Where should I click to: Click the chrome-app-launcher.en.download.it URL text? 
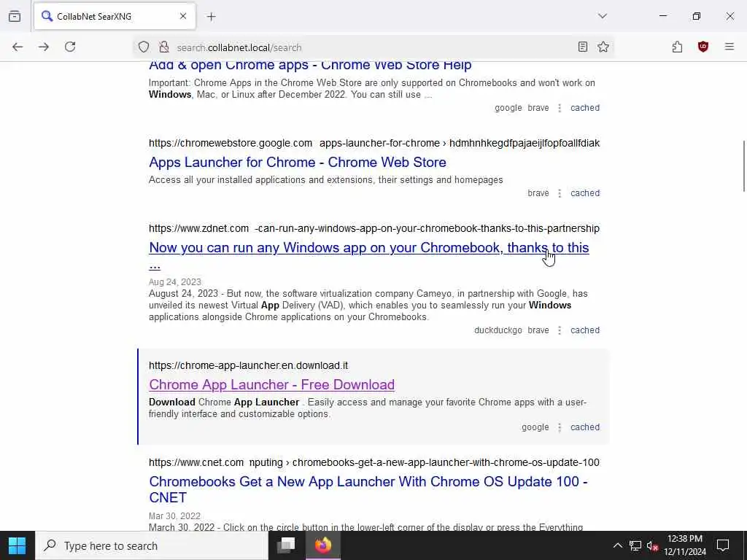249,366
